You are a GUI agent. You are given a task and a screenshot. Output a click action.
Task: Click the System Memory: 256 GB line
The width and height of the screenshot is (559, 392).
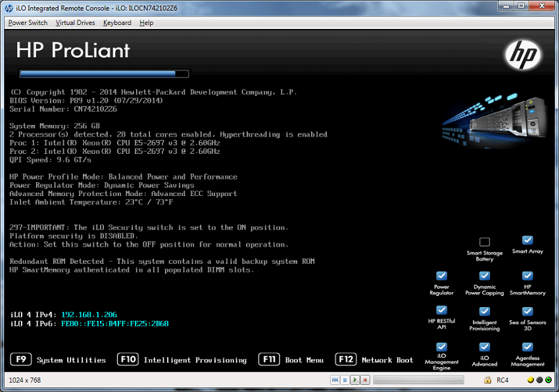55,126
